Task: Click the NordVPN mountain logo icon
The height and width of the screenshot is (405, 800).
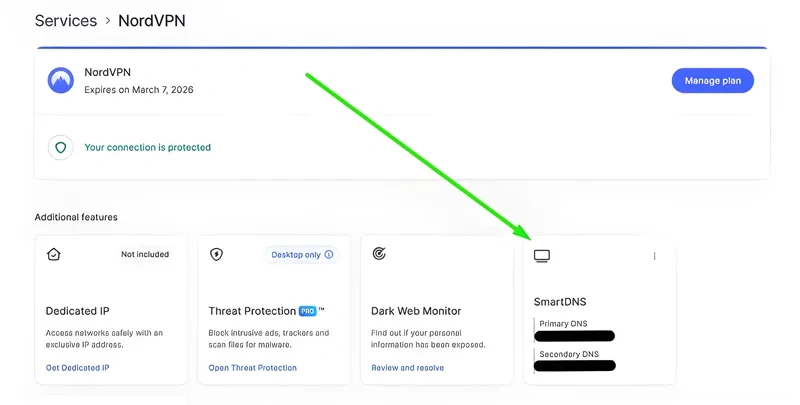Action: [x=61, y=81]
